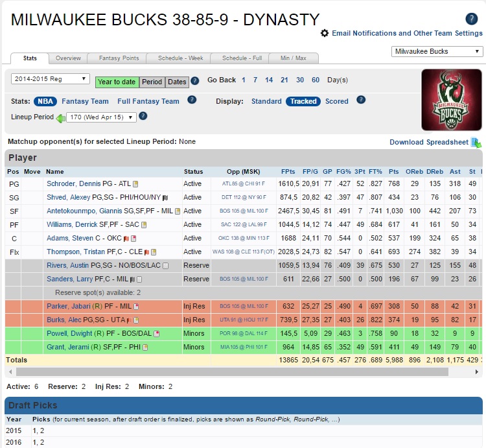Sort by FG% column header
This screenshot has width=486, height=448.
[343, 172]
